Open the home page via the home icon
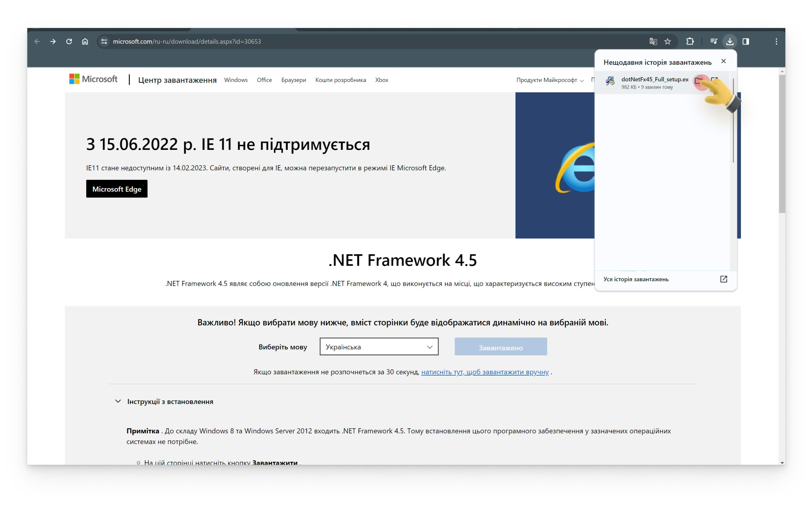Screen dimensions: 812x508 (85, 42)
